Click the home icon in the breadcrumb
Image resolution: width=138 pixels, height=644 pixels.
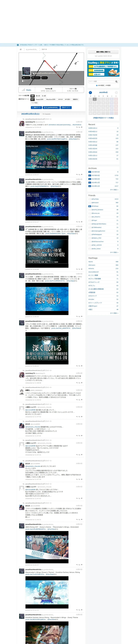coord(21,49)
